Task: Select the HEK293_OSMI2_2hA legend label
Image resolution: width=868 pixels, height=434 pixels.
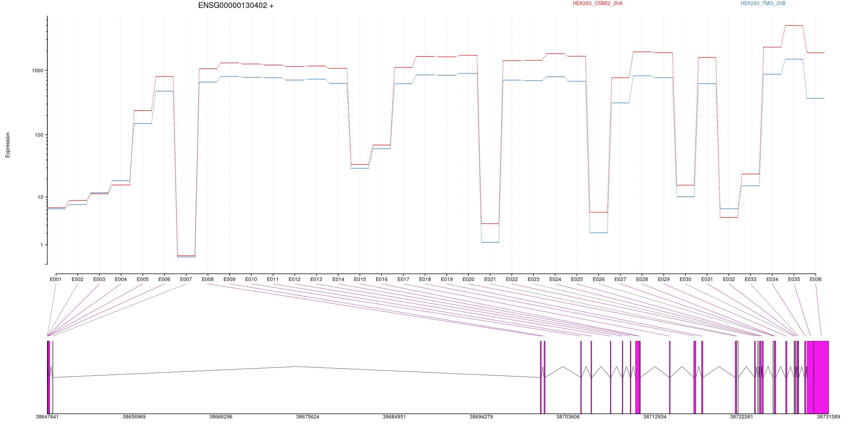Action: tap(597, 3)
